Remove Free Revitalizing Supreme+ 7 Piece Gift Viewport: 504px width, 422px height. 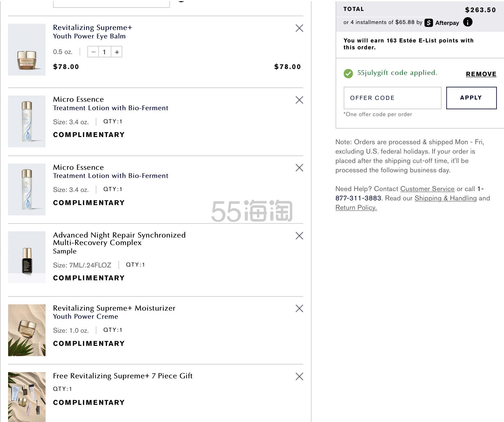[299, 376]
